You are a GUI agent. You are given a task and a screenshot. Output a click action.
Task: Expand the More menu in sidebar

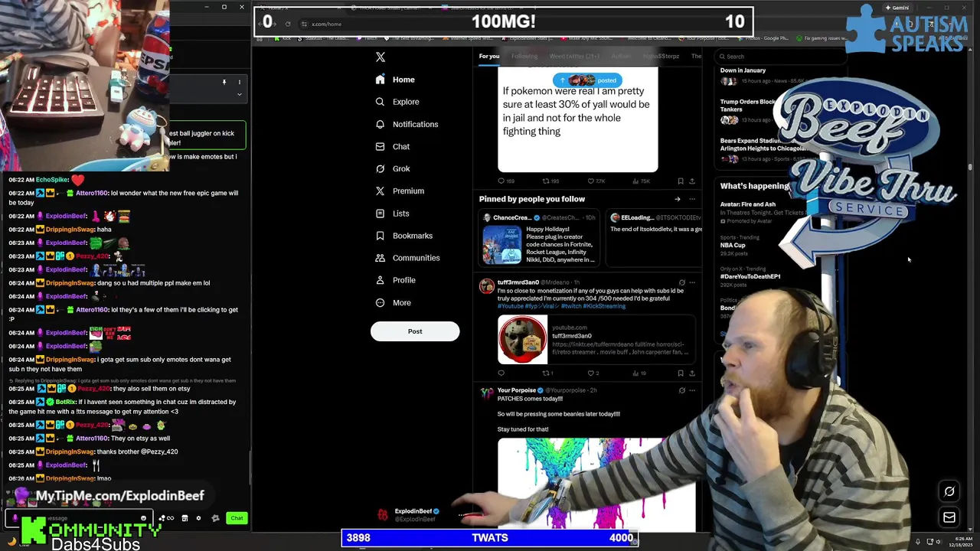393,302
